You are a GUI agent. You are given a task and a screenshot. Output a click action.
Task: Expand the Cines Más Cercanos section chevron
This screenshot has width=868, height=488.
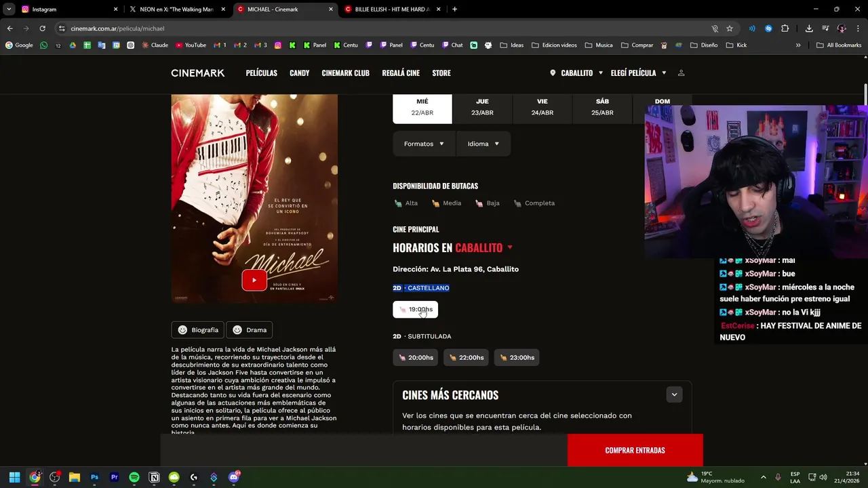(x=674, y=394)
